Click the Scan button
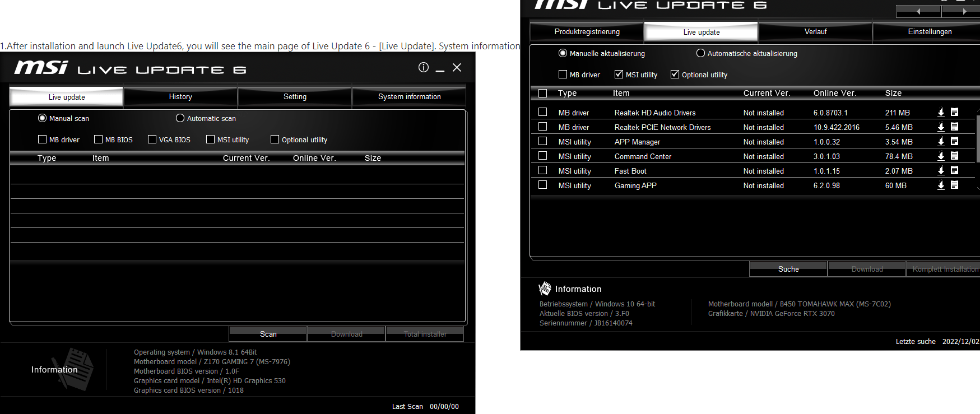 click(268, 334)
